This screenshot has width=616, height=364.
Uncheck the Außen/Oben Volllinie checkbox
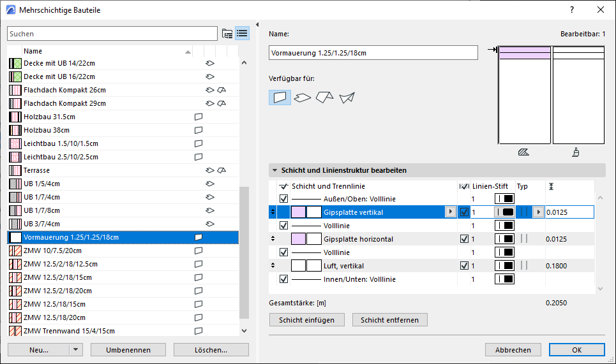point(284,199)
